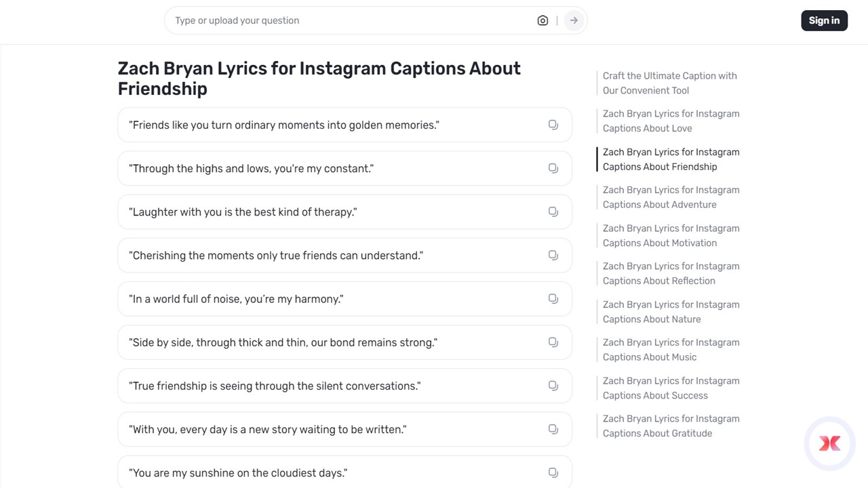The height and width of the screenshot is (488, 868).
Task: Jump to "Craft the Ultimate Caption" section
Action: [670, 83]
